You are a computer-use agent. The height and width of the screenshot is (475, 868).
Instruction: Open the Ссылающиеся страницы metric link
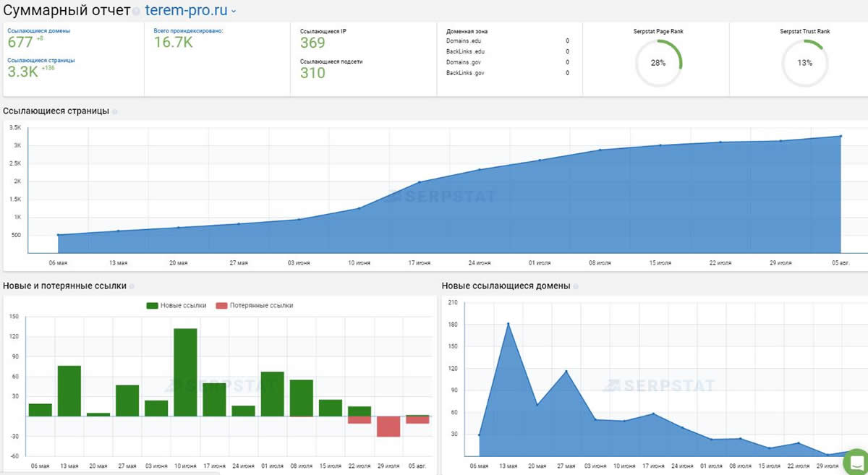coord(41,60)
